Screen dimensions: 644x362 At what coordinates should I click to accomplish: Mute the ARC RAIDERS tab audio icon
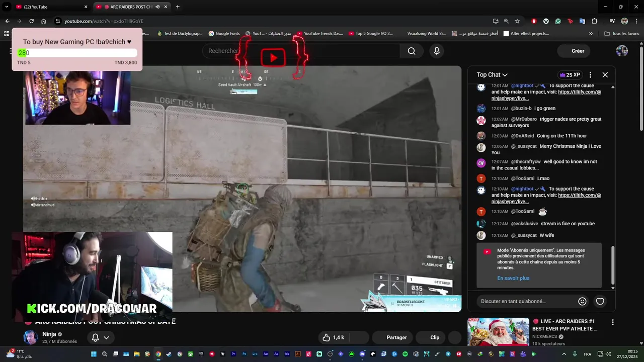157,7
